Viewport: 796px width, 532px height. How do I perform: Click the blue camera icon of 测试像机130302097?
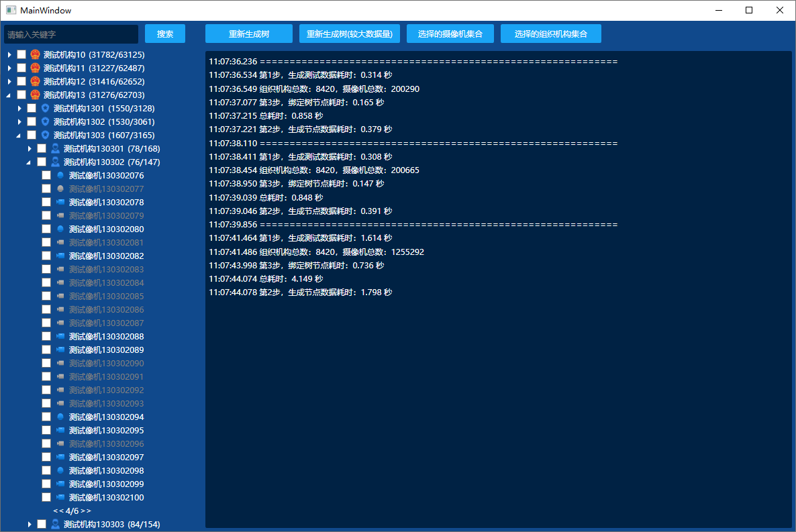[x=60, y=457]
